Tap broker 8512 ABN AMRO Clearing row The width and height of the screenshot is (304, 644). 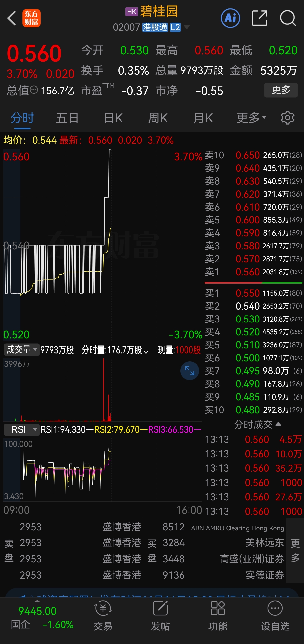(223, 527)
